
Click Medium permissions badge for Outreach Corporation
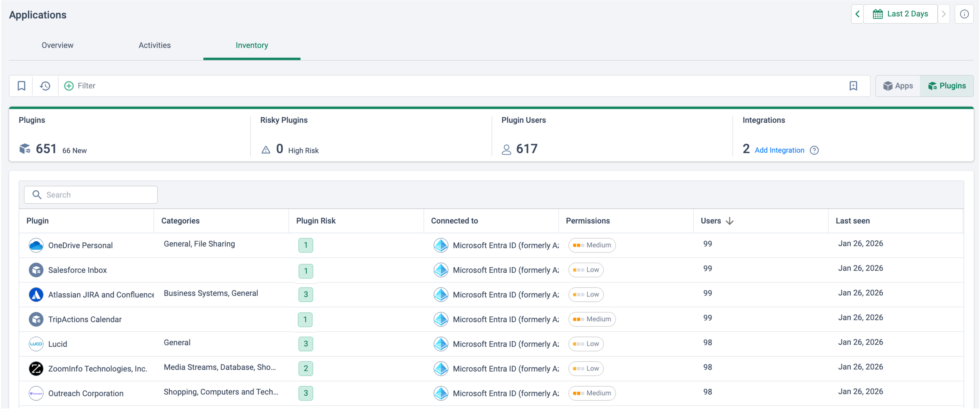tap(592, 393)
